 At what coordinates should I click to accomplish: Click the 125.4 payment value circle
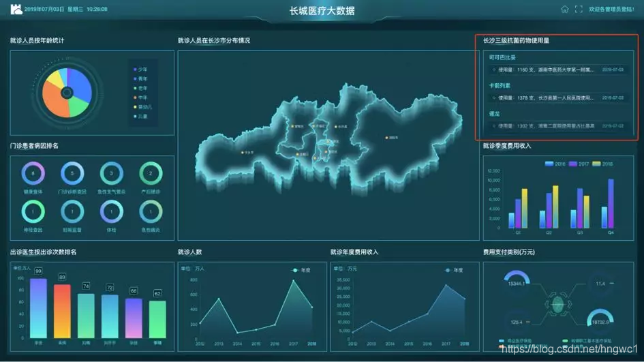517,322
